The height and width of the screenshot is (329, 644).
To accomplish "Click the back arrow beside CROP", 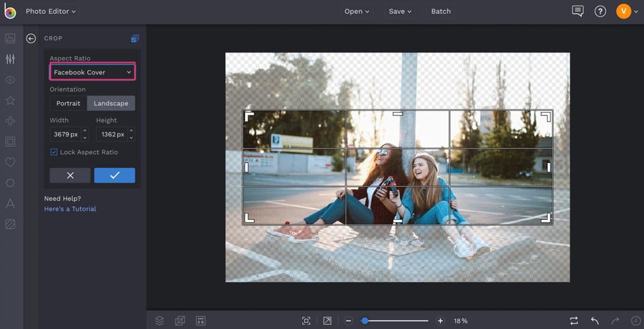I will (x=31, y=39).
